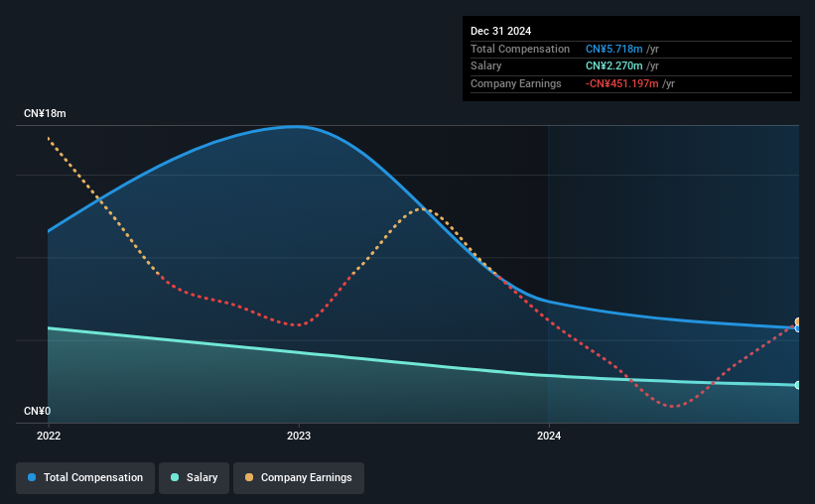Click the CN¥2.270m salary value
This screenshot has width=815, height=504.
[x=613, y=66]
